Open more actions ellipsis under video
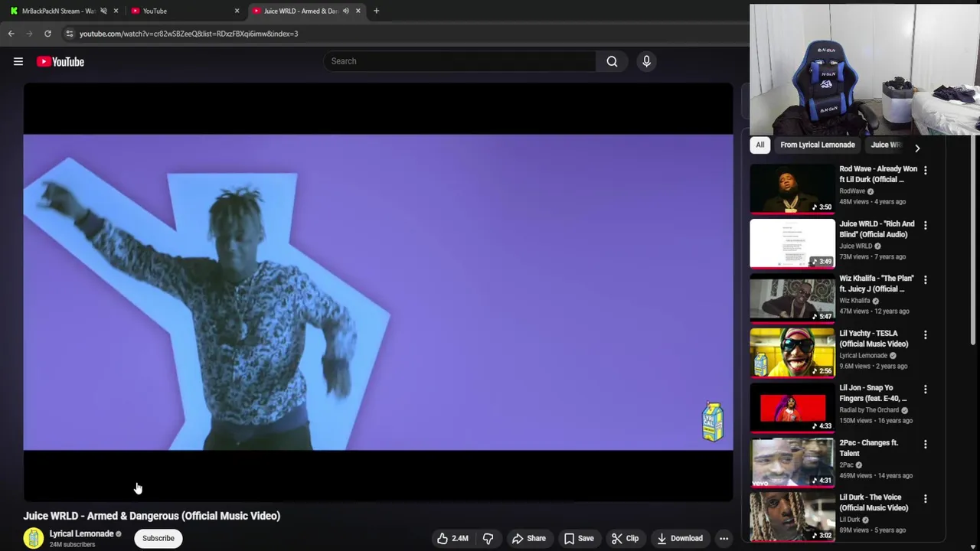Image resolution: width=980 pixels, height=551 pixels. coord(724,539)
